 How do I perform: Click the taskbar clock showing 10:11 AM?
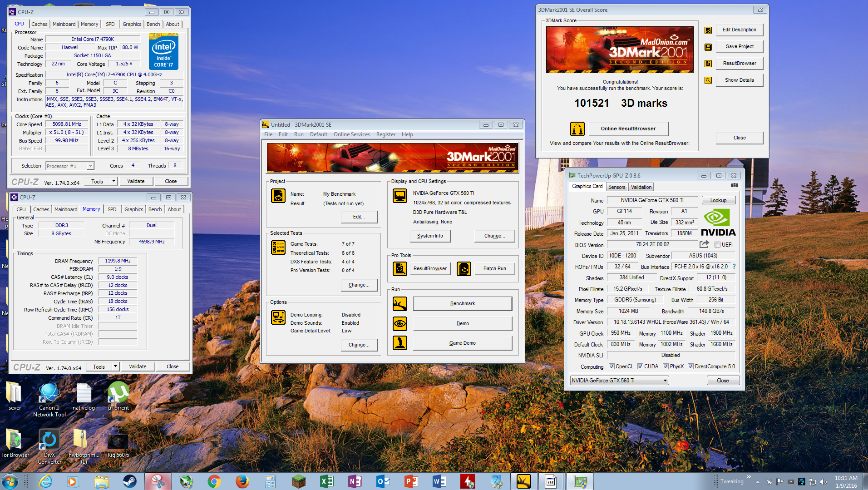[x=846, y=481]
